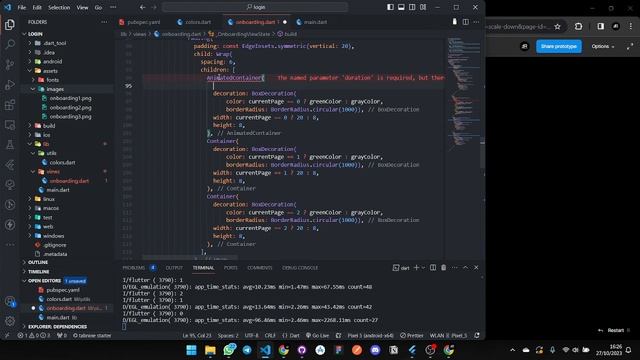Open the Run and Debug view
The image size is (640, 360).
10,84
